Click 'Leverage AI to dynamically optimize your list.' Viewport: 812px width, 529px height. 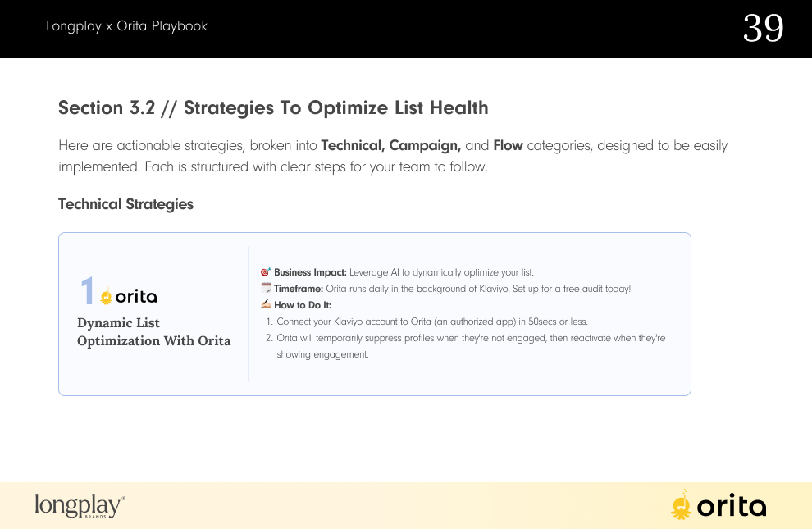[441, 272]
